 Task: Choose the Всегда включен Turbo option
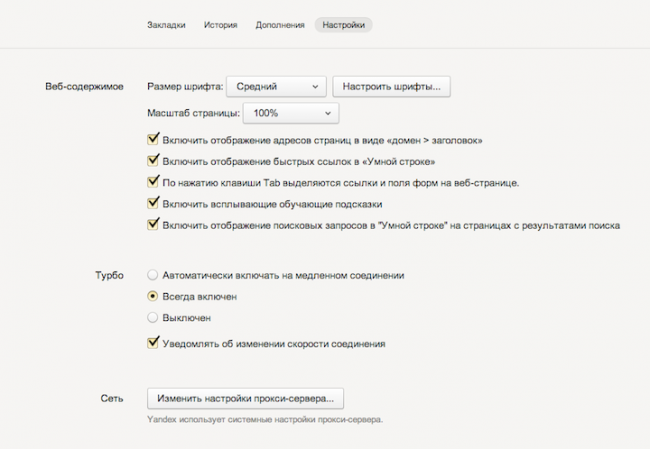[153, 297]
